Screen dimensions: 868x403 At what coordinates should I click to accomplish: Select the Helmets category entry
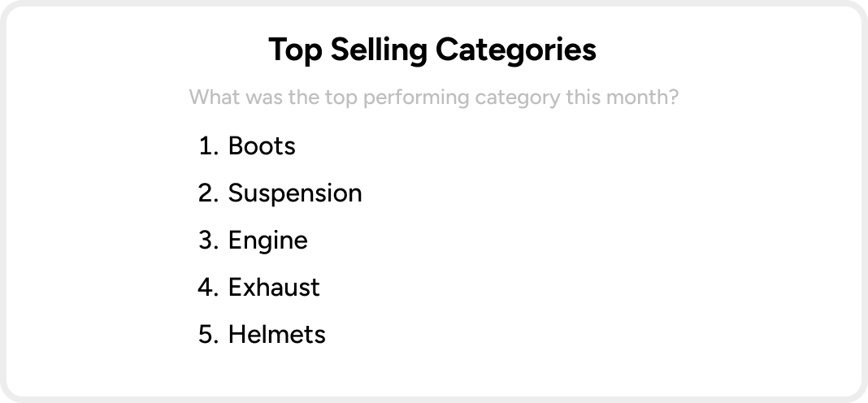[277, 335]
